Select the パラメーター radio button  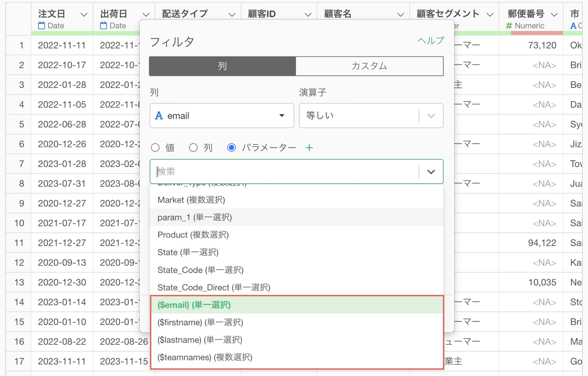(232, 148)
